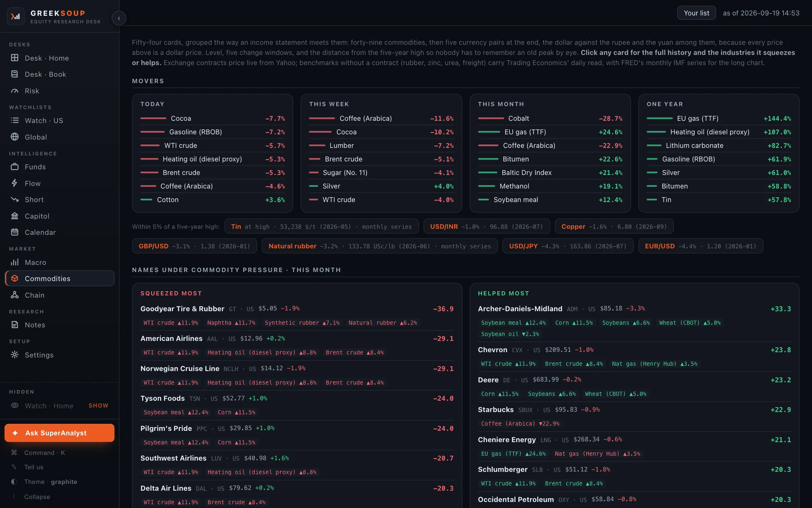This screenshot has height=508, width=812.
Task: Click the Calendar icon in sidebar
Action: coord(15,232)
